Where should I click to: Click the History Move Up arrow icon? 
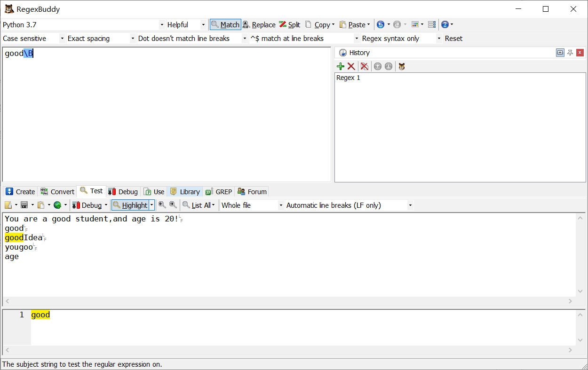[x=378, y=66]
